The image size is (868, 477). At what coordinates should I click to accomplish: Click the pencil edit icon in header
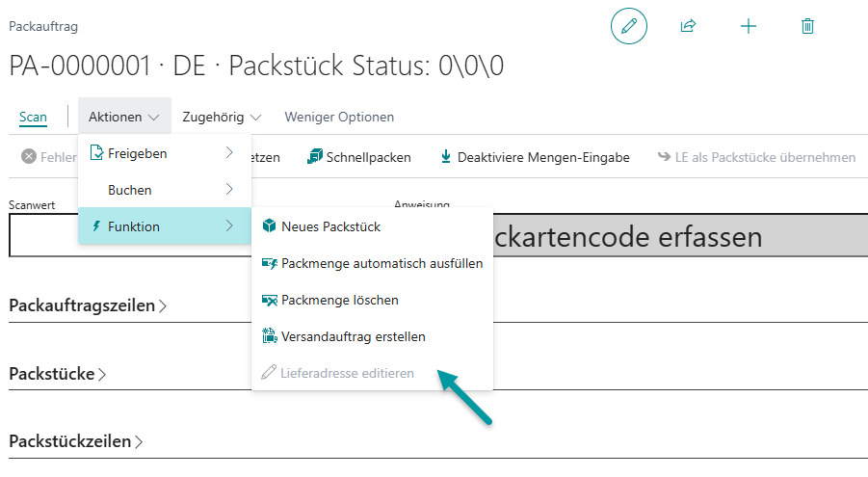pyautogui.click(x=629, y=26)
